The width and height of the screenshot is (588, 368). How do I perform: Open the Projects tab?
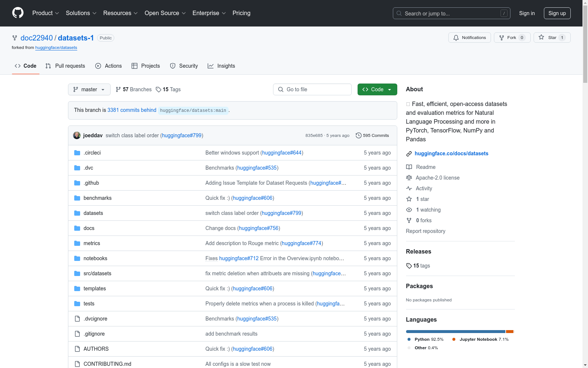coord(146,66)
